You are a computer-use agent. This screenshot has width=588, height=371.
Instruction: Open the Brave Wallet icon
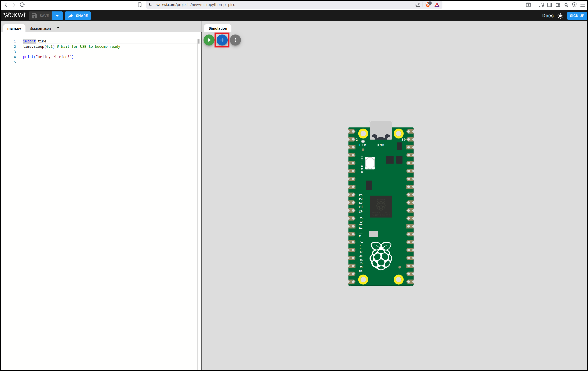(x=558, y=5)
